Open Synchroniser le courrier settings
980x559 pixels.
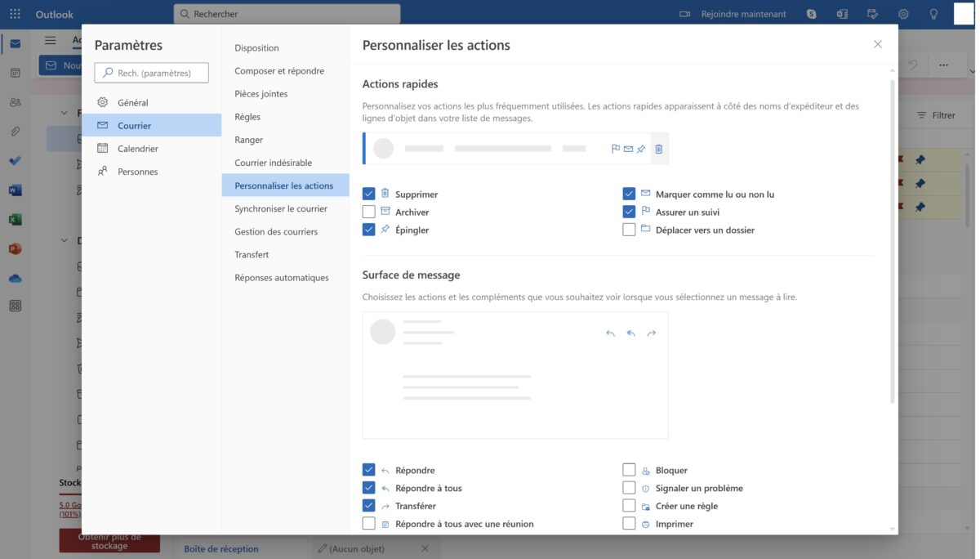click(x=285, y=208)
